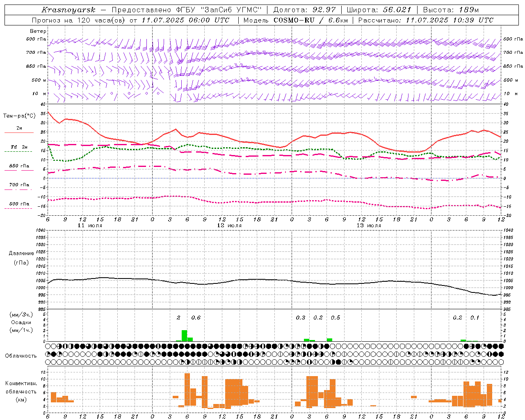Viewport: 525px width, 420px height.
Task: Click the Конвективн. облачность (км) label
Action: [21, 391]
